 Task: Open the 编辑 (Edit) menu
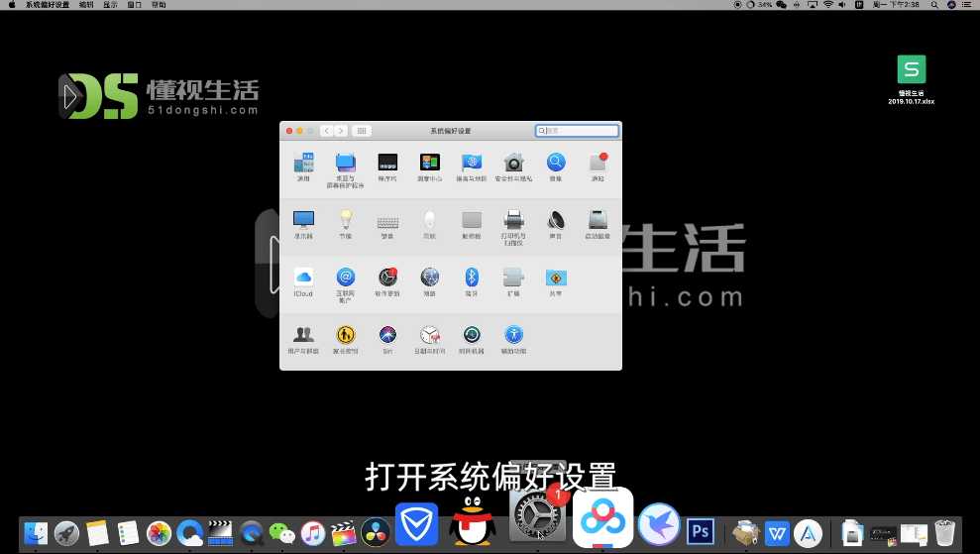[86, 4]
